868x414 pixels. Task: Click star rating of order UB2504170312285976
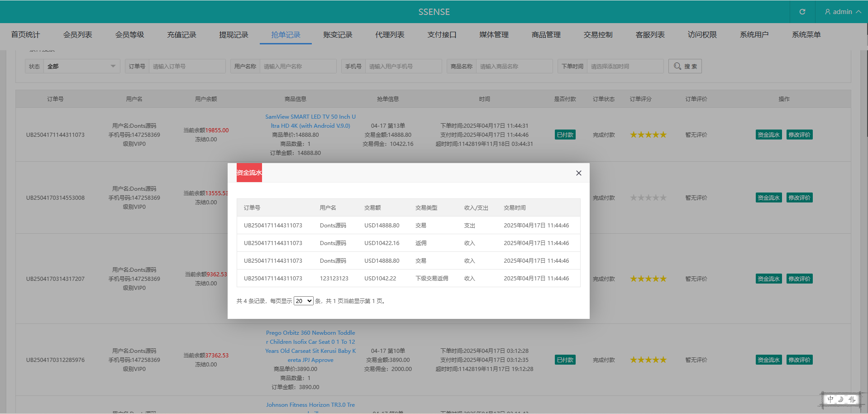[x=648, y=360]
